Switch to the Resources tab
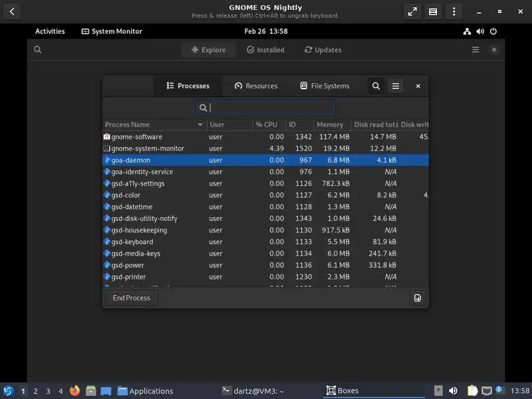This screenshot has height=399, width=532. click(256, 86)
